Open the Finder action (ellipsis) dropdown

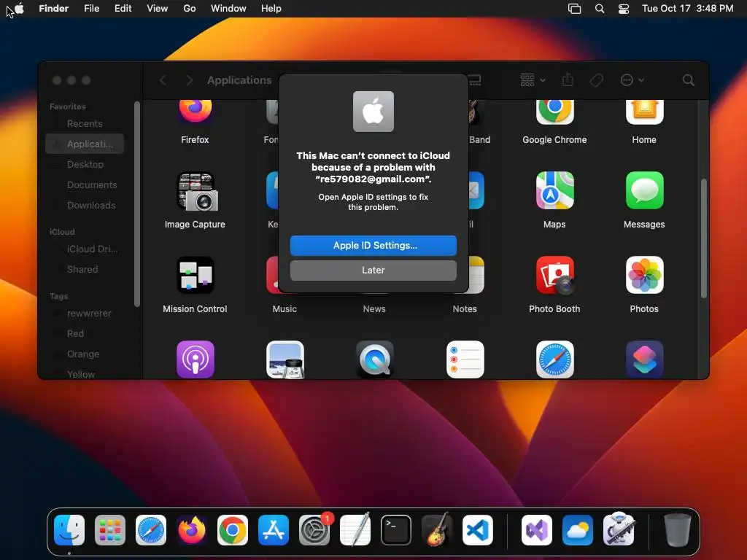tap(632, 80)
